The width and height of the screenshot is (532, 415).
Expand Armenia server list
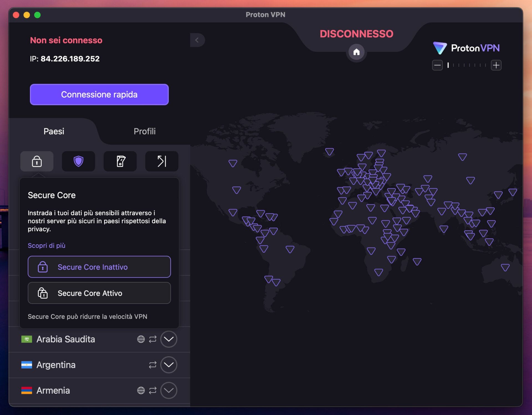168,390
